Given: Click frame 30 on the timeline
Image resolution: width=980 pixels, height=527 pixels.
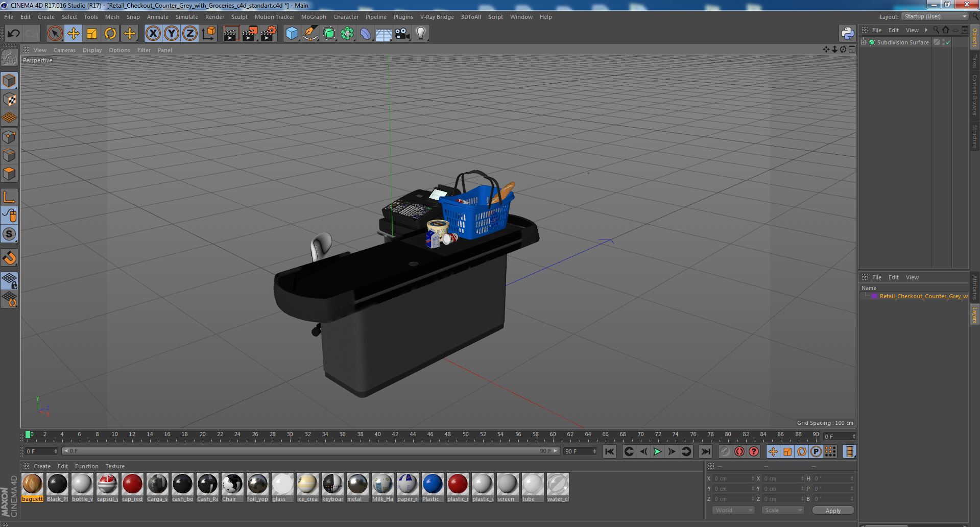Looking at the screenshot, I should [290, 435].
